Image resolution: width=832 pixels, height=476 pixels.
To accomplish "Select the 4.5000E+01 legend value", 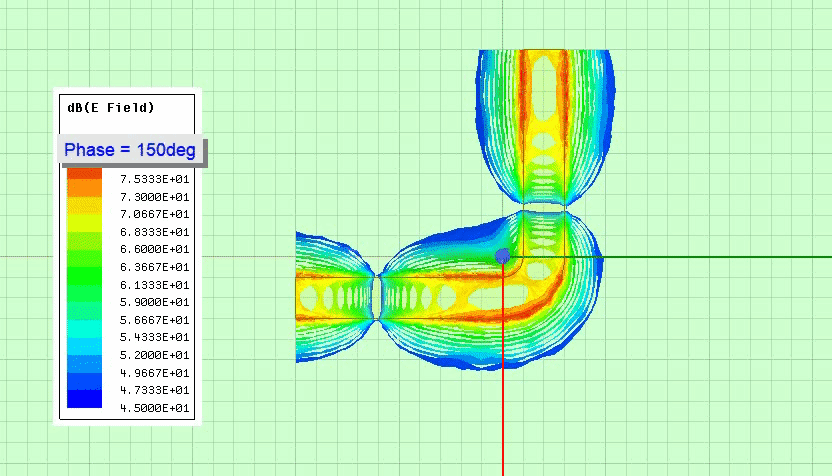I will pos(154,408).
